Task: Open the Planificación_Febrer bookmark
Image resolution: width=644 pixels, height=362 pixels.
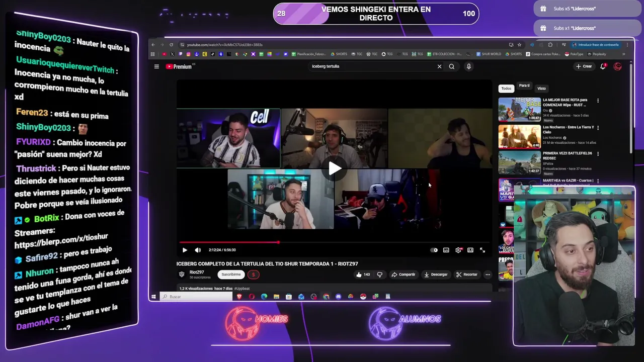Action: pos(309,54)
